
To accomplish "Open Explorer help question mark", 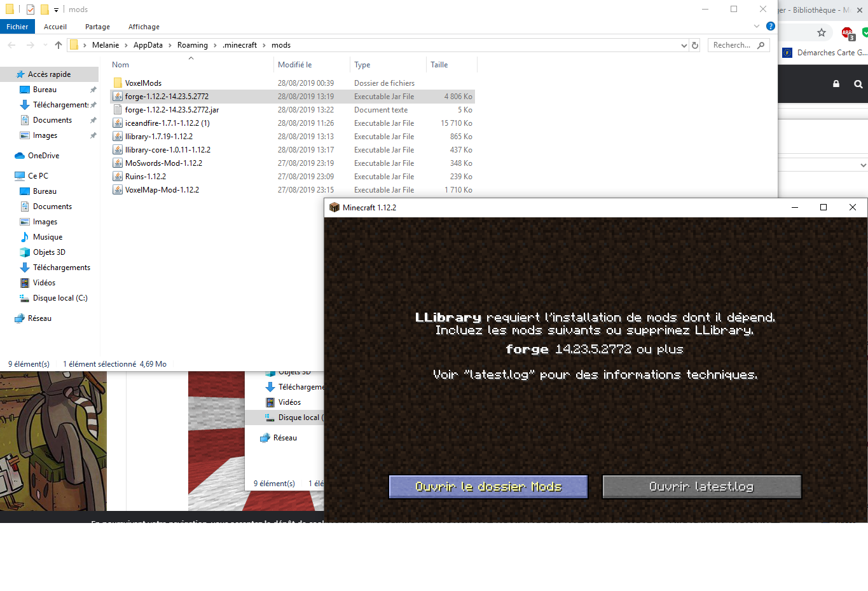I will click(771, 26).
